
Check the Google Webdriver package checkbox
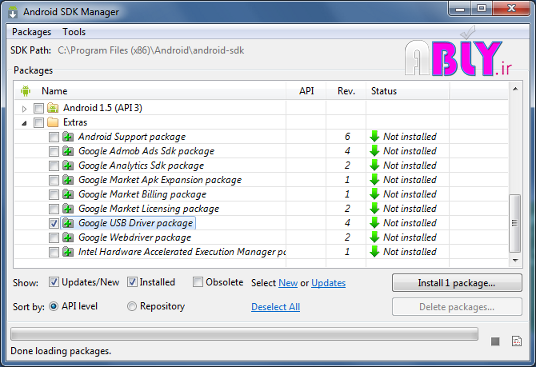point(54,238)
